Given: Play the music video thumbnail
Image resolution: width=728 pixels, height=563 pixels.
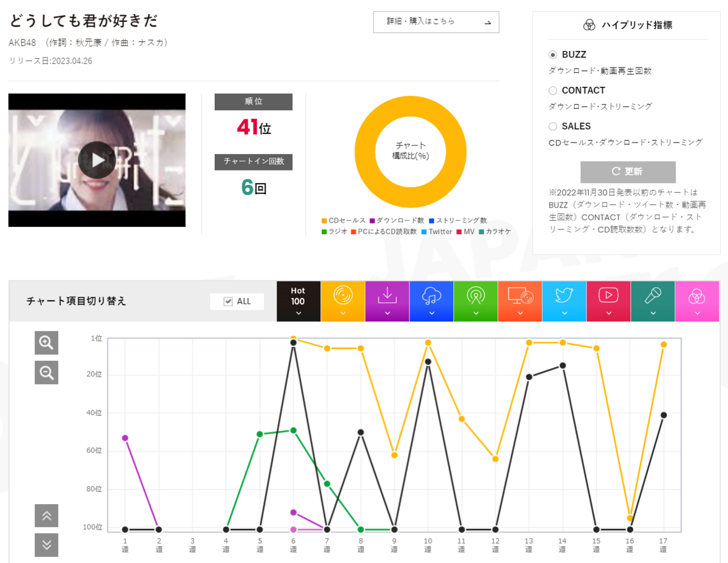Looking at the screenshot, I should click(x=97, y=160).
